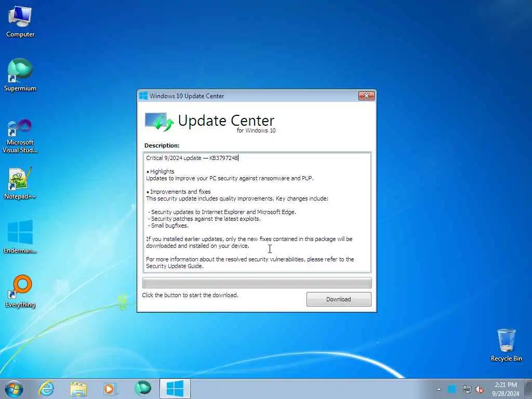The image size is (532, 399).
Task: Click 'Click the button to start the download.'
Action: pyautogui.click(x=190, y=295)
